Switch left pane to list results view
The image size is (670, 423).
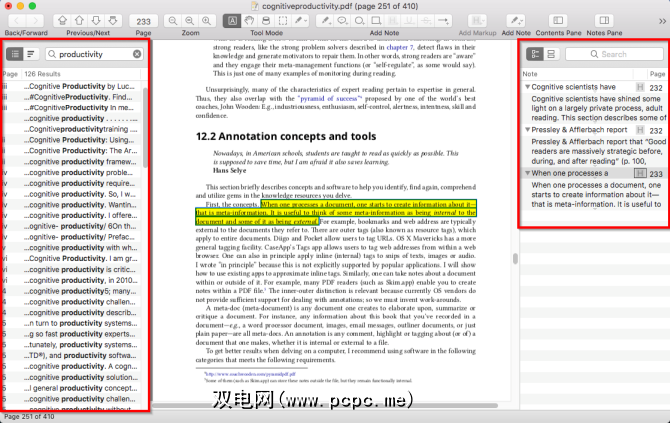15,54
